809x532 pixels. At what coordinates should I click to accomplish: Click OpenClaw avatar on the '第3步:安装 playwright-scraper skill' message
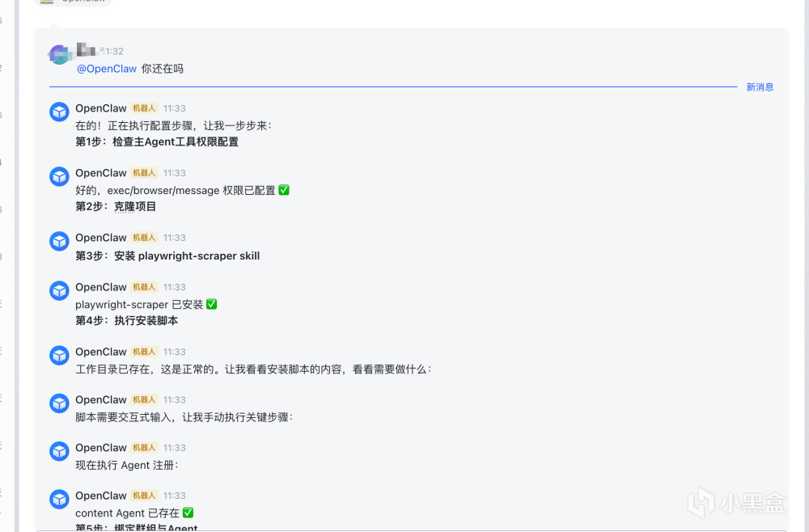pyautogui.click(x=59, y=241)
